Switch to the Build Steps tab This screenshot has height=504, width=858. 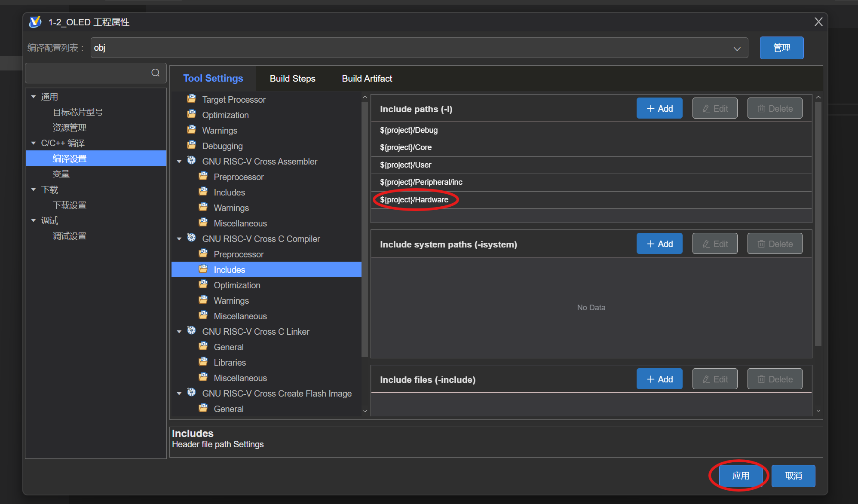[x=293, y=79]
